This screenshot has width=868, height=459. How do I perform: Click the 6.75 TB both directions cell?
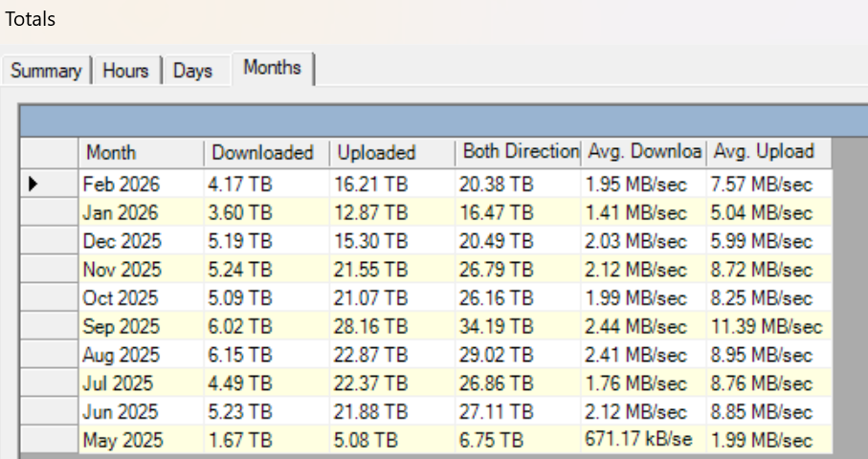point(518,440)
